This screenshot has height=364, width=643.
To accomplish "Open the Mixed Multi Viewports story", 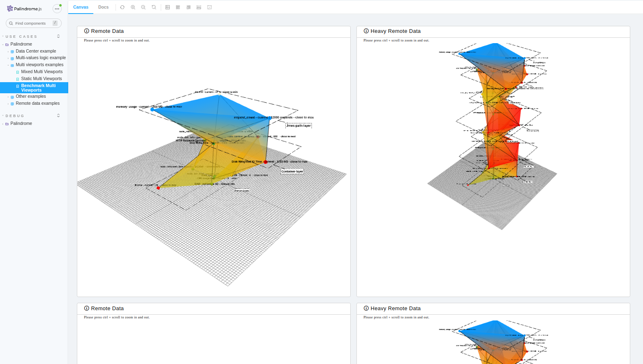I will (x=42, y=72).
